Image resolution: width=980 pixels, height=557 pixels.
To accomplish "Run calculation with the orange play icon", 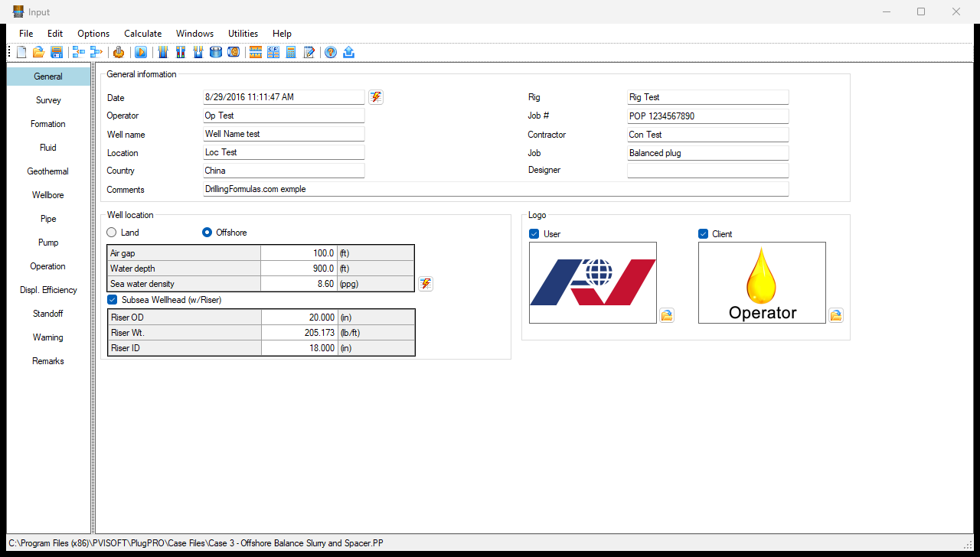I will click(141, 52).
